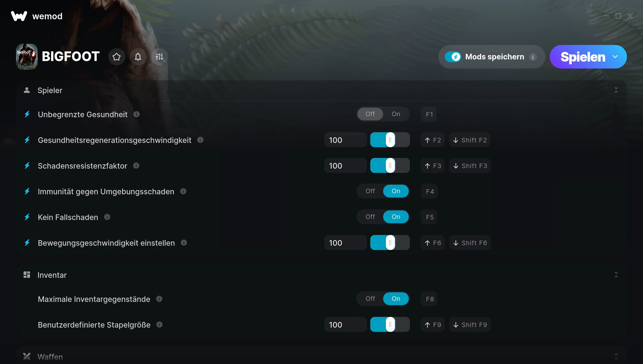Viewport: 643px width, 364px height.
Task: Click the Spielen button
Action: 583,57
